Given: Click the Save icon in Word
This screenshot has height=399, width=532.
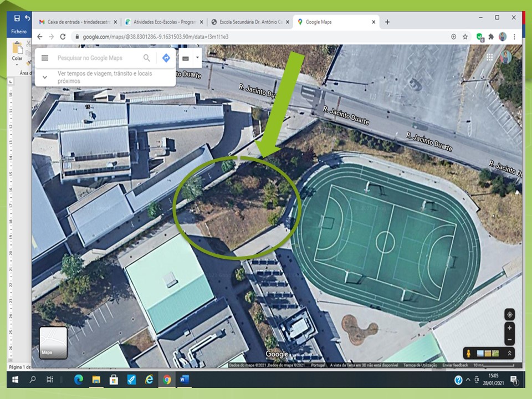Looking at the screenshot, I should pos(17,18).
